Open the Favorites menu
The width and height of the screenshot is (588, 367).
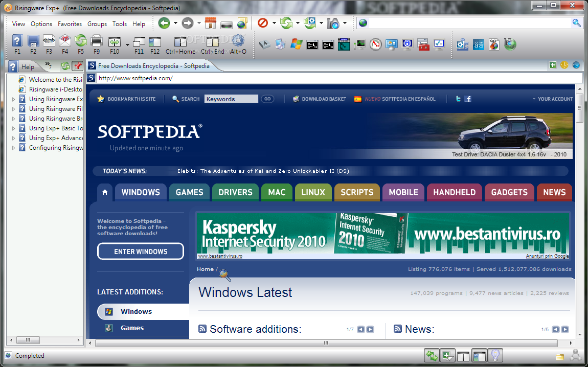(70, 24)
